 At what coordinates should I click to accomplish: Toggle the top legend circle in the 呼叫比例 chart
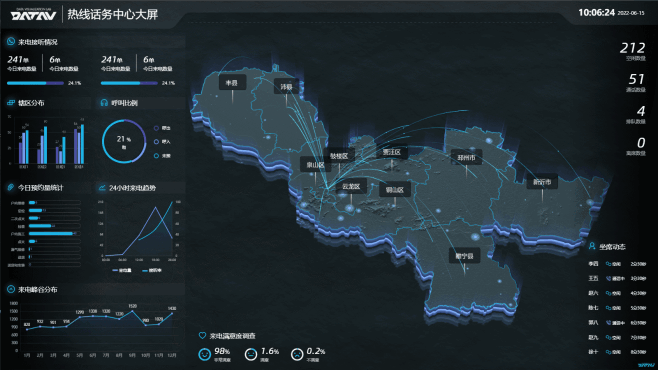[156, 128]
